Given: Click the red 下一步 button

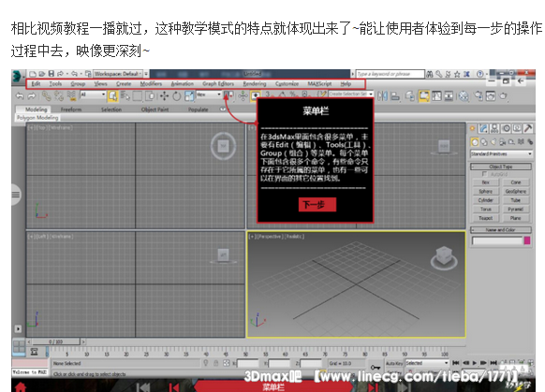Looking at the screenshot, I should [x=317, y=205].
